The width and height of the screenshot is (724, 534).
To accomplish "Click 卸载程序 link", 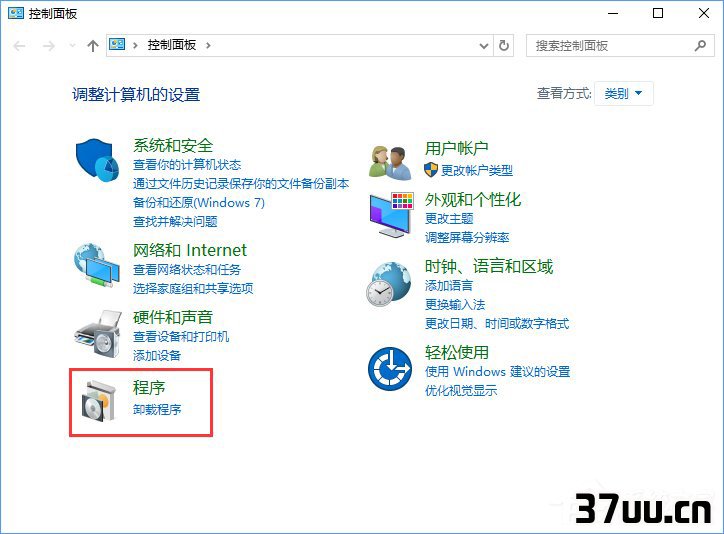I will coord(157,409).
